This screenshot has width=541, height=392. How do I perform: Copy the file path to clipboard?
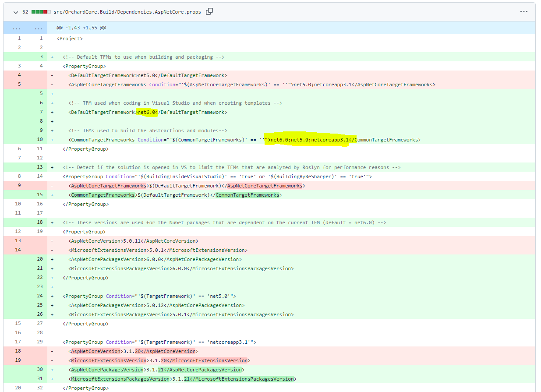tap(209, 11)
